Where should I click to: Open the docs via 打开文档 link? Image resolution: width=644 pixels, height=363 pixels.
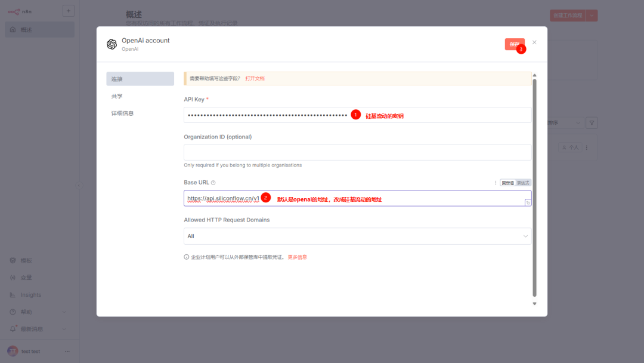click(x=255, y=79)
